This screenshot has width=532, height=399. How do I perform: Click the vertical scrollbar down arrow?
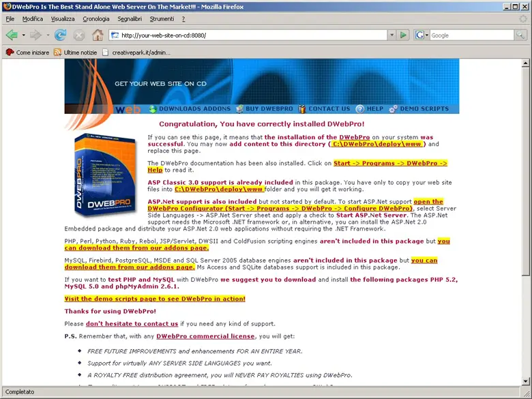(x=525, y=381)
